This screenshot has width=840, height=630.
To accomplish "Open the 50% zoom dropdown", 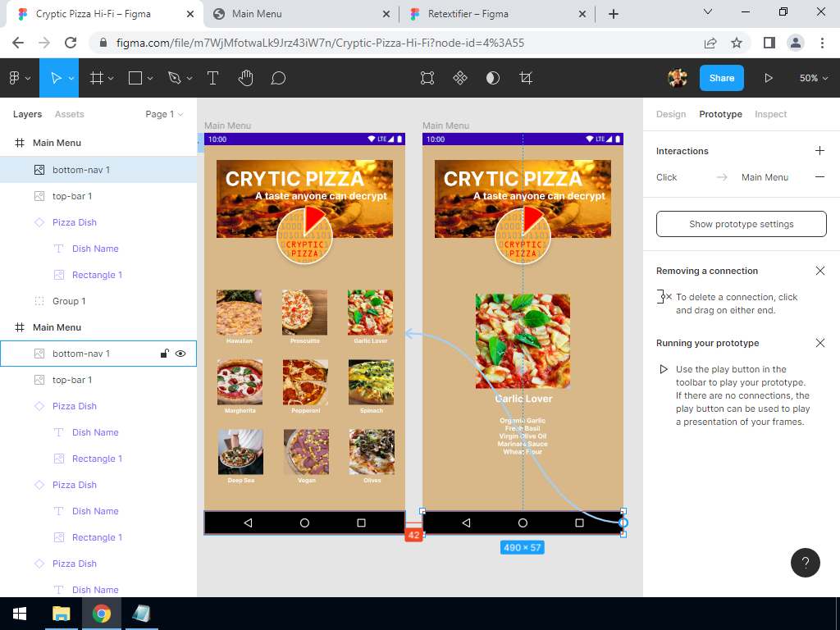I will (x=813, y=78).
